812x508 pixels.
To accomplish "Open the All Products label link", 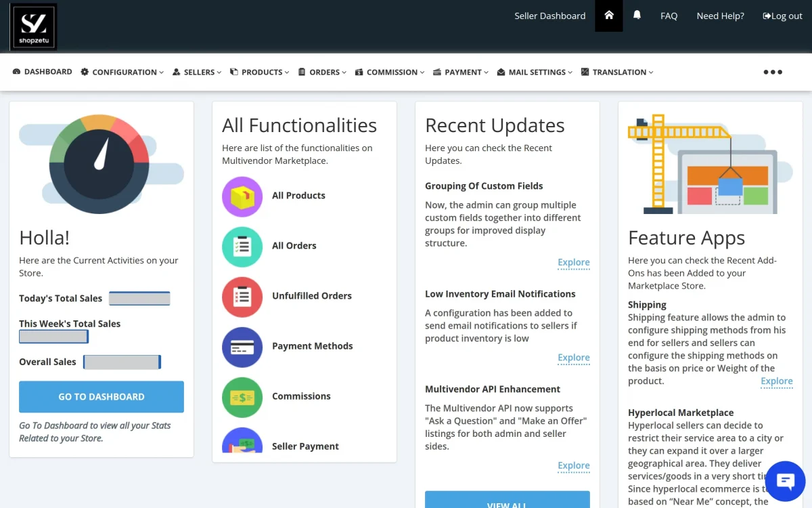I will (298, 196).
